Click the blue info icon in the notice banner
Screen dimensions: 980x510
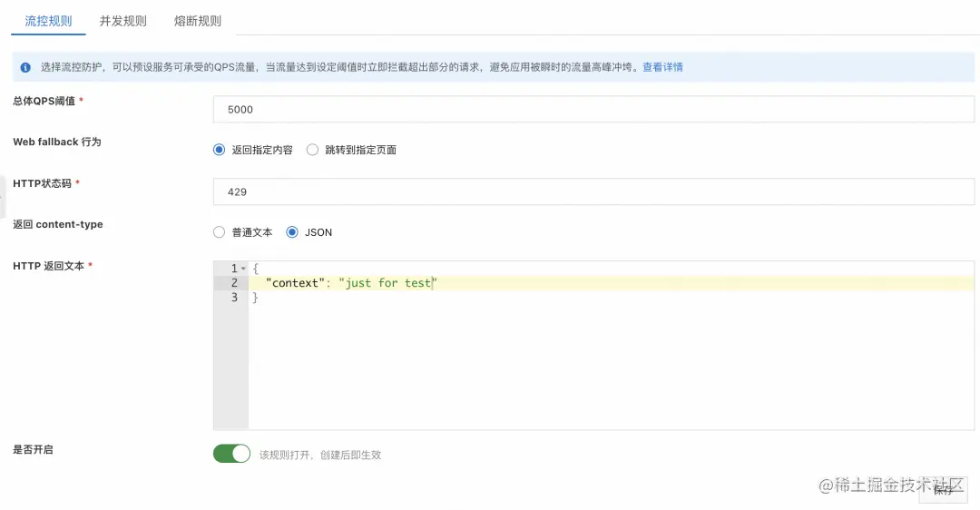25,67
